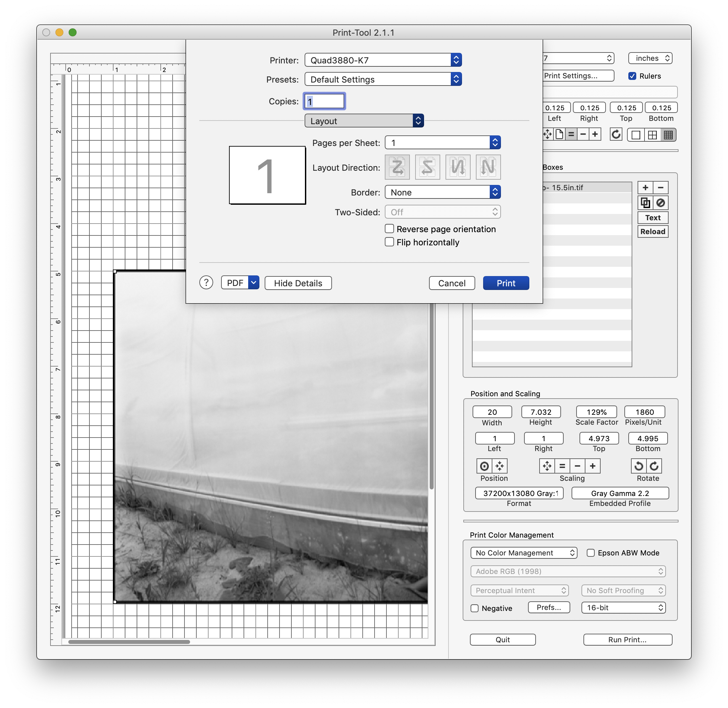The width and height of the screenshot is (728, 708).
Task: Click the center position target icon
Action: point(484,466)
